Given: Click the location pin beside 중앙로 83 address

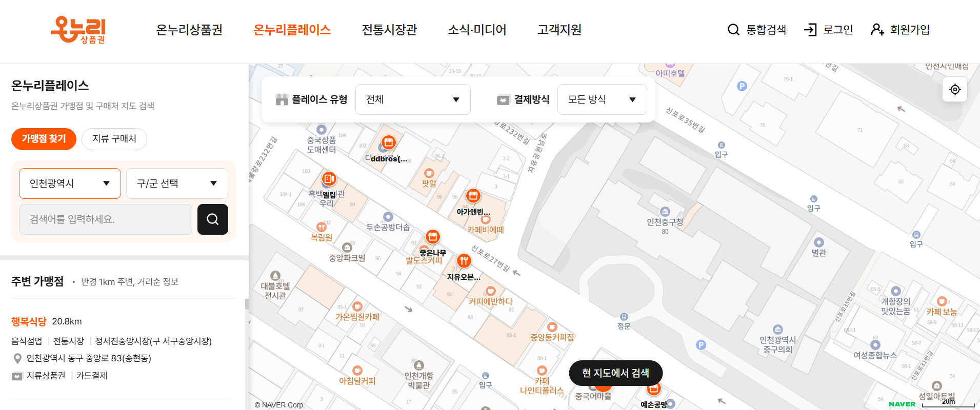Looking at the screenshot, I should (x=17, y=358).
